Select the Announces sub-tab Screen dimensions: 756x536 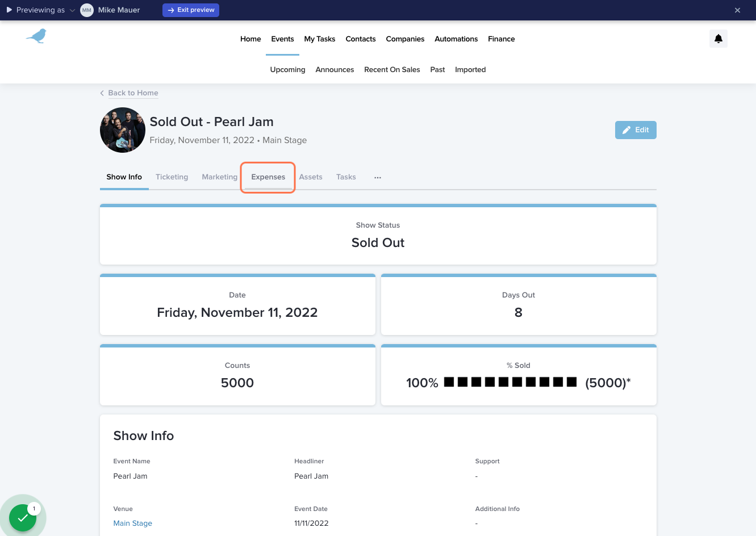335,70
